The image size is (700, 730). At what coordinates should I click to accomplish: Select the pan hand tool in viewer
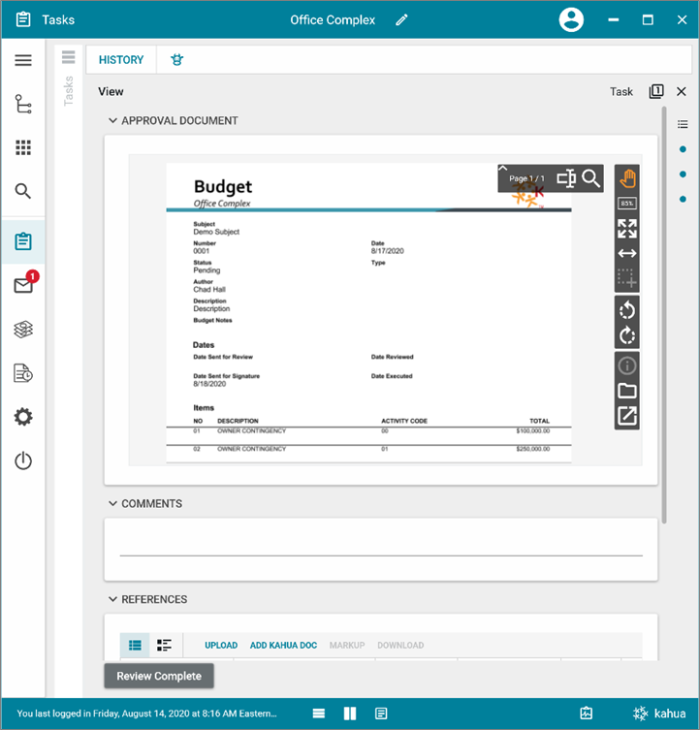click(627, 178)
